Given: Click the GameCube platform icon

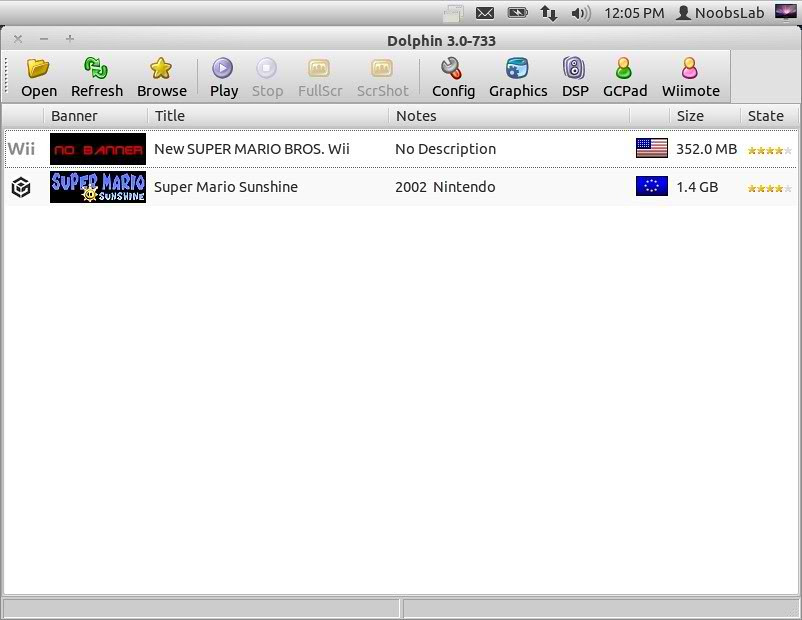Looking at the screenshot, I should (x=21, y=187).
